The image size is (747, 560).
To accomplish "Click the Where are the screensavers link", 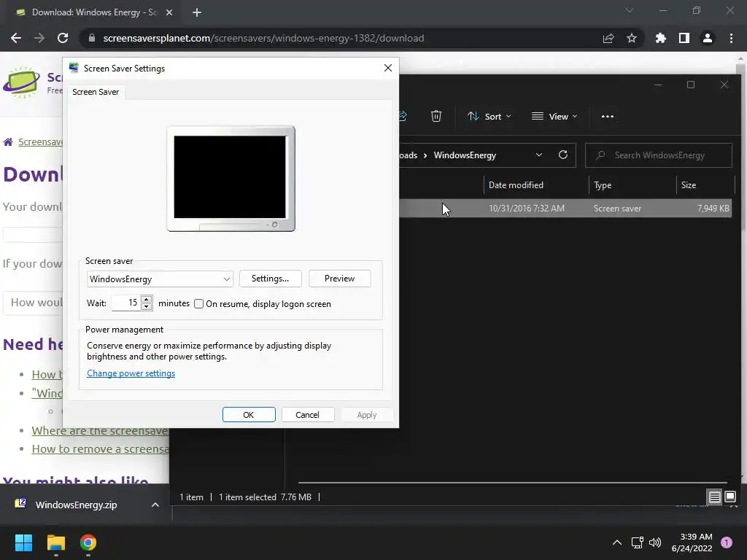I will tap(100, 430).
